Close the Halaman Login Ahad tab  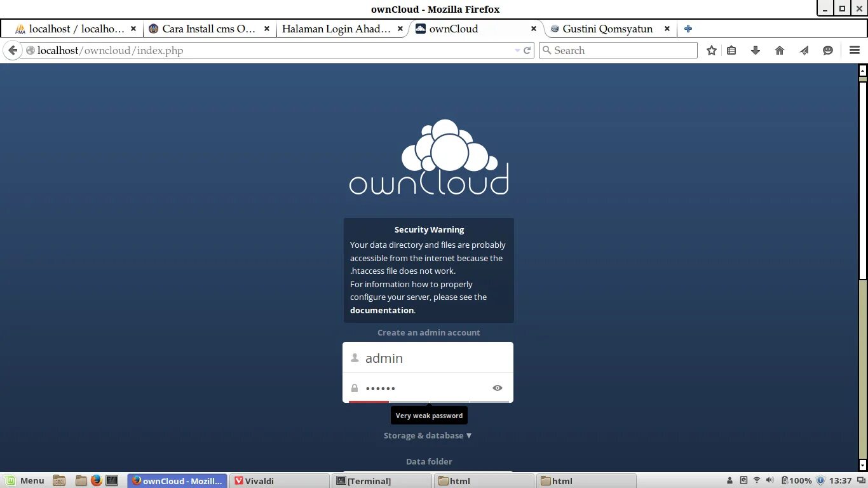point(400,29)
